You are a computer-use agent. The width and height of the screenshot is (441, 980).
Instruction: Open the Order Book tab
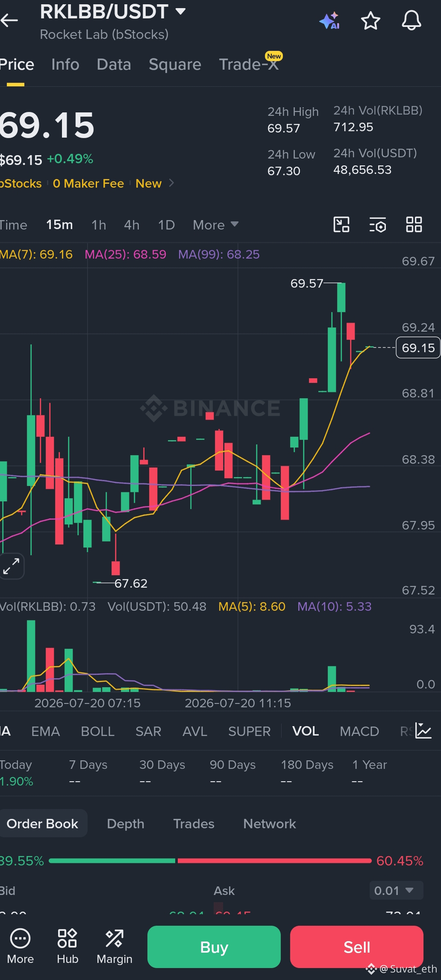[43, 824]
